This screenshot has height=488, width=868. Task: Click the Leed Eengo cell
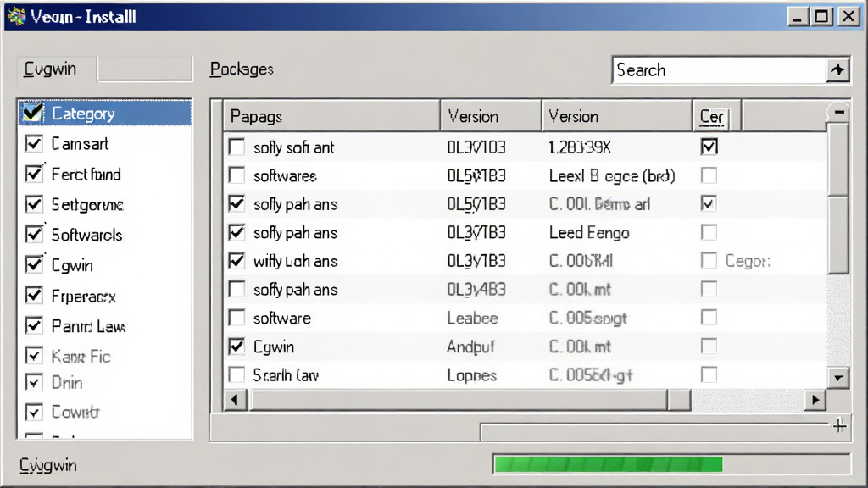point(589,232)
